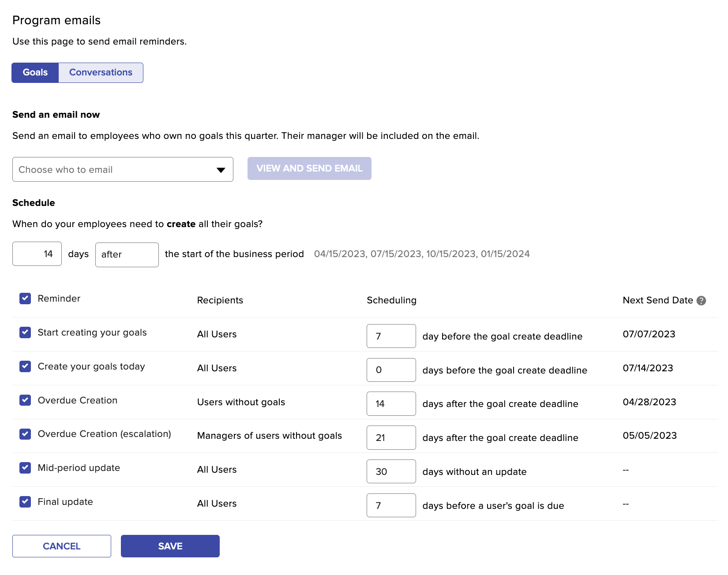This screenshot has height=575, width=728.
Task: Click the VIEW AND SEND EMAIL button
Action: pos(309,168)
